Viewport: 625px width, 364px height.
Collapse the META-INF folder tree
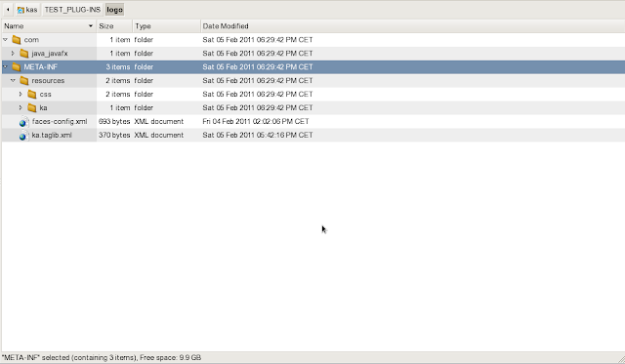(5, 66)
